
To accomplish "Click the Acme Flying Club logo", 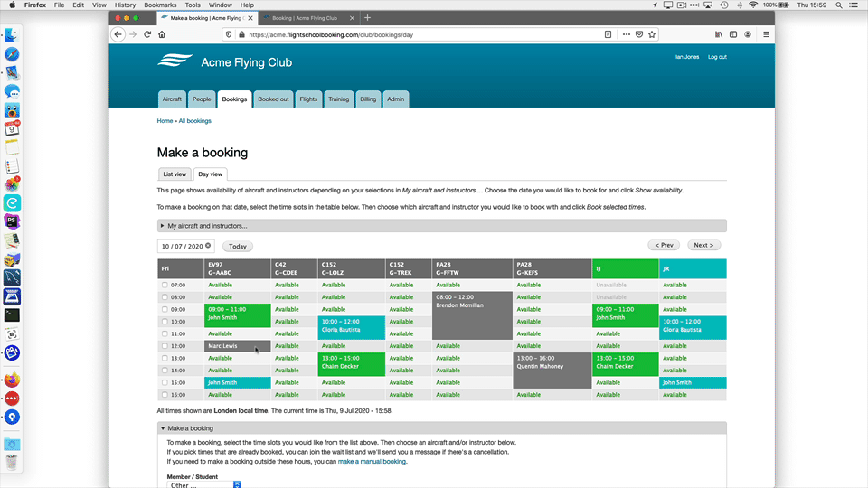I will (175, 61).
